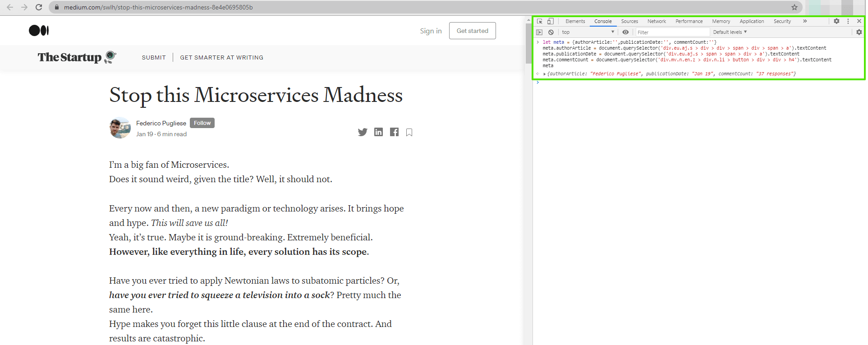
Task: Open GET SMARTER AT WRITING link
Action: click(x=221, y=57)
